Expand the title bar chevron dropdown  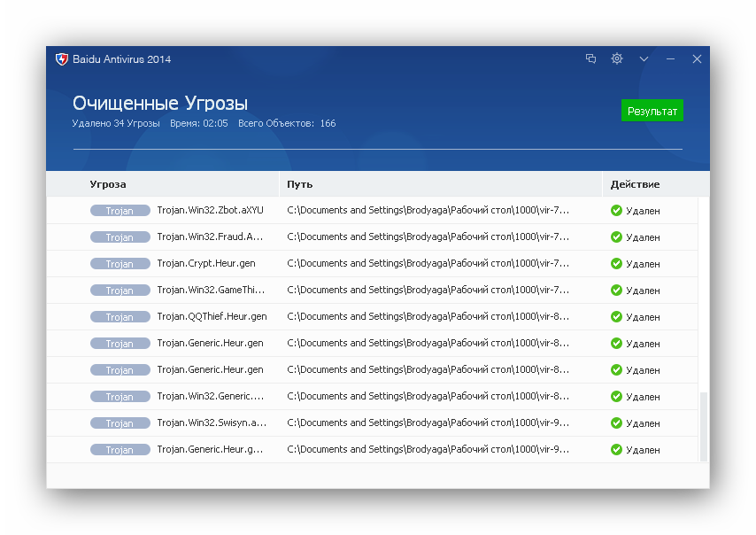(x=644, y=58)
